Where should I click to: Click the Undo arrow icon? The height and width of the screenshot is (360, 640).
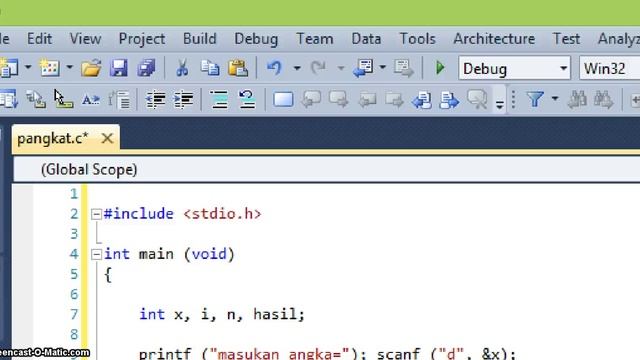coord(274,68)
